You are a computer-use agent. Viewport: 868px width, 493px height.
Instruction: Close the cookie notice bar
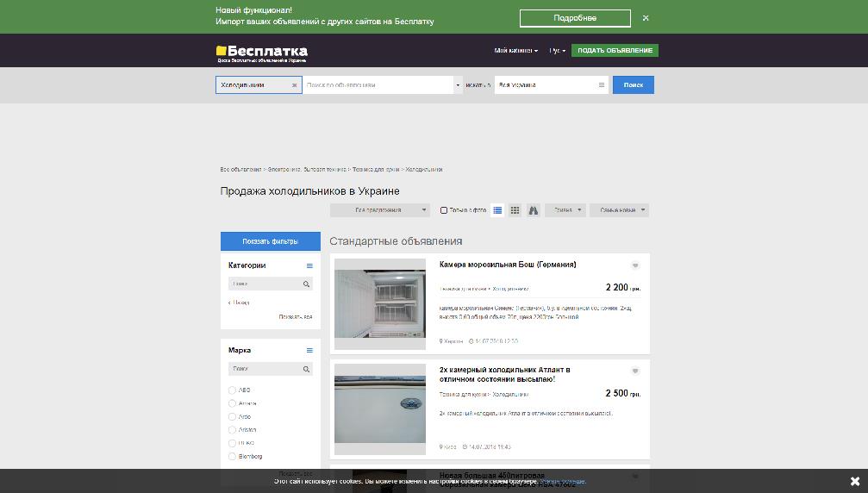855,481
